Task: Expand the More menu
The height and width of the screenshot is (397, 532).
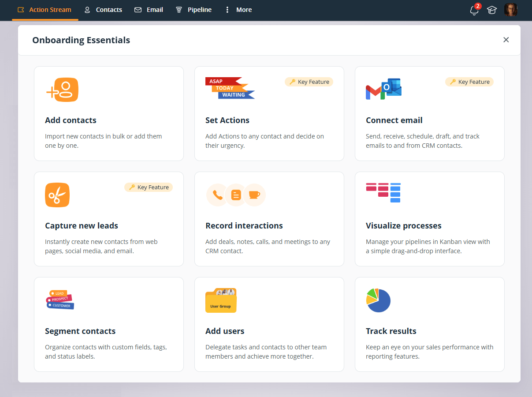Action: [x=238, y=10]
